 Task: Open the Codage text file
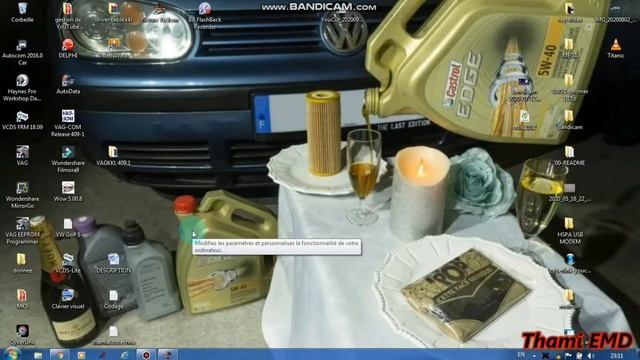click(113, 299)
